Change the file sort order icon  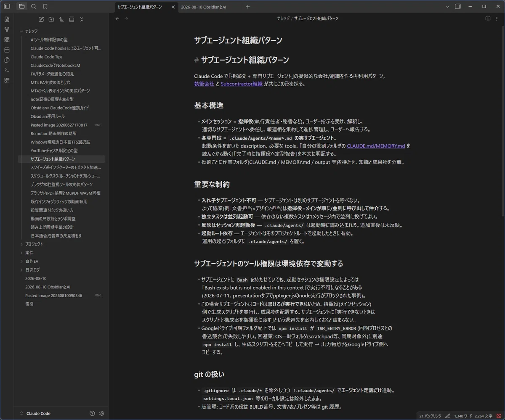(61, 19)
